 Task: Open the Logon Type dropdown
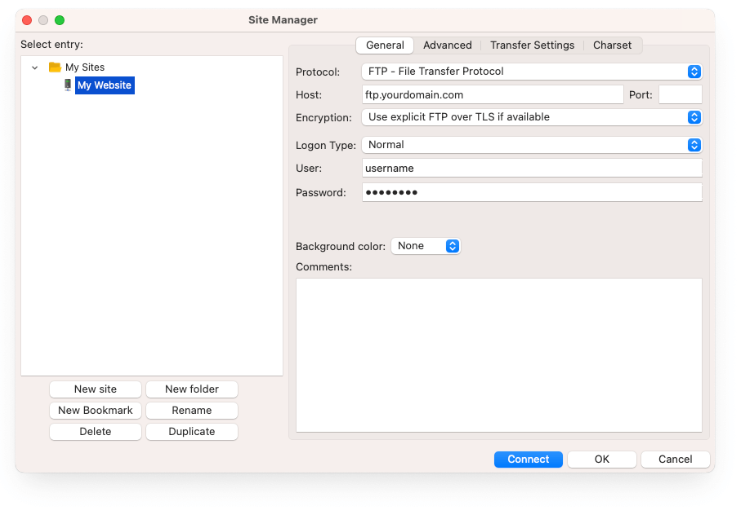[x=532, y=145]
